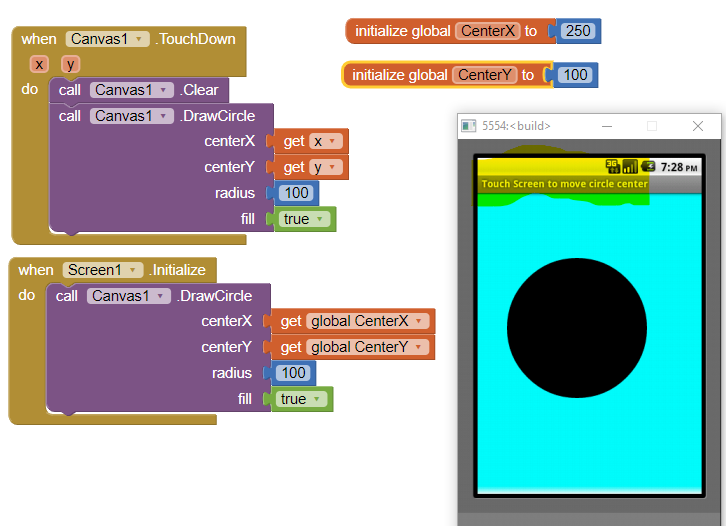
Task: Tap the "Touch Screen to move circle center" title
Action: click(564, 184)
